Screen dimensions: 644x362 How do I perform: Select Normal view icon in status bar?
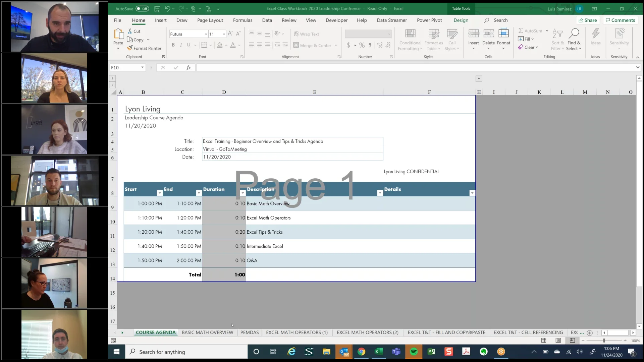coord(544,341)
